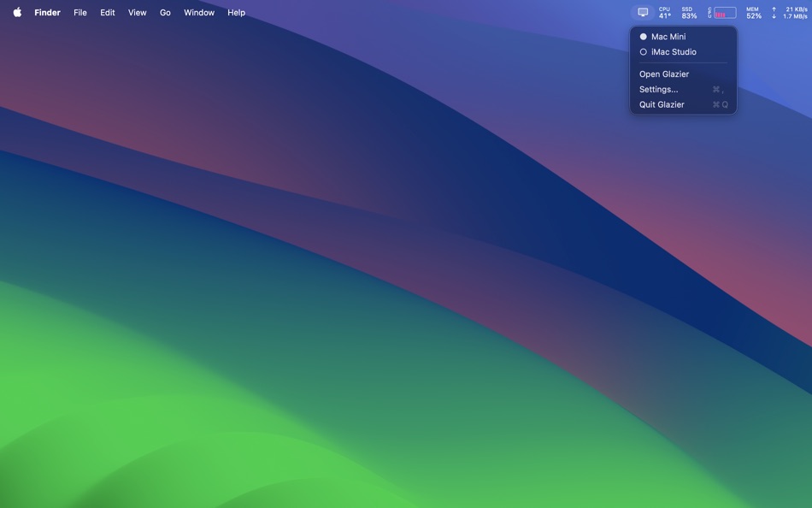Switch monitoring to iMac Studio
This screenshot has width=812, height=508.
point(674,51)
